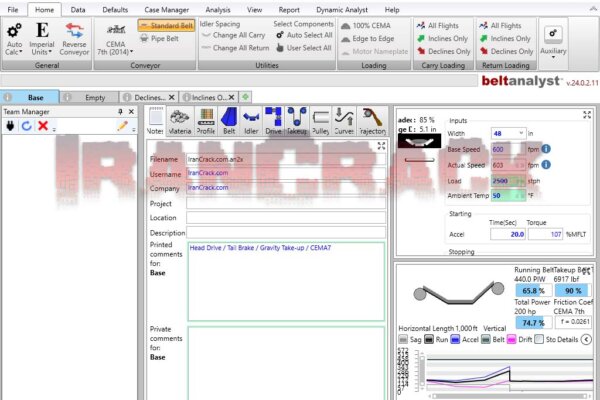Open the Dynamic Analyst ribbon tab
Screen dimensions: 600x400
pos(342,10)
